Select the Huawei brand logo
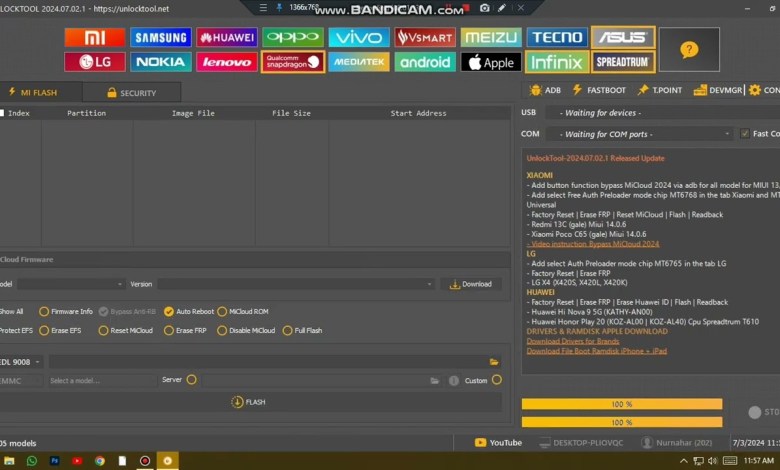Image resolution: width=780 pixels, height=470 pixels. coord(227,37)
